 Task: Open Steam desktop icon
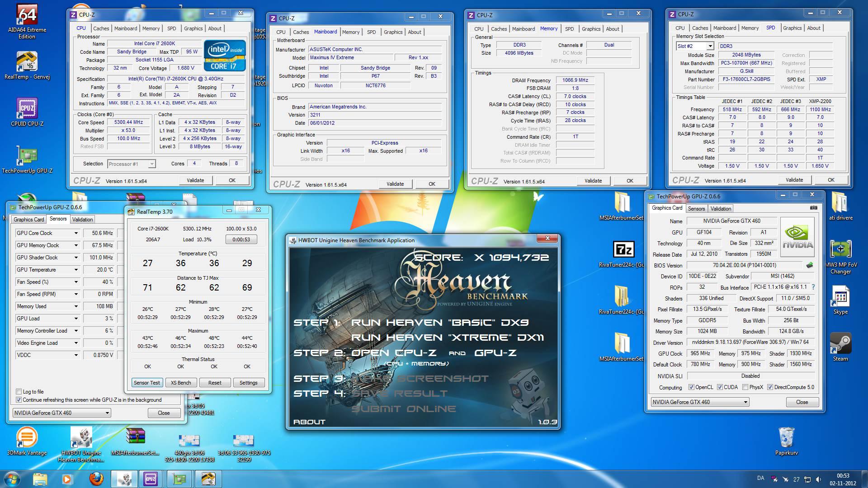click(x=840, y=347)
